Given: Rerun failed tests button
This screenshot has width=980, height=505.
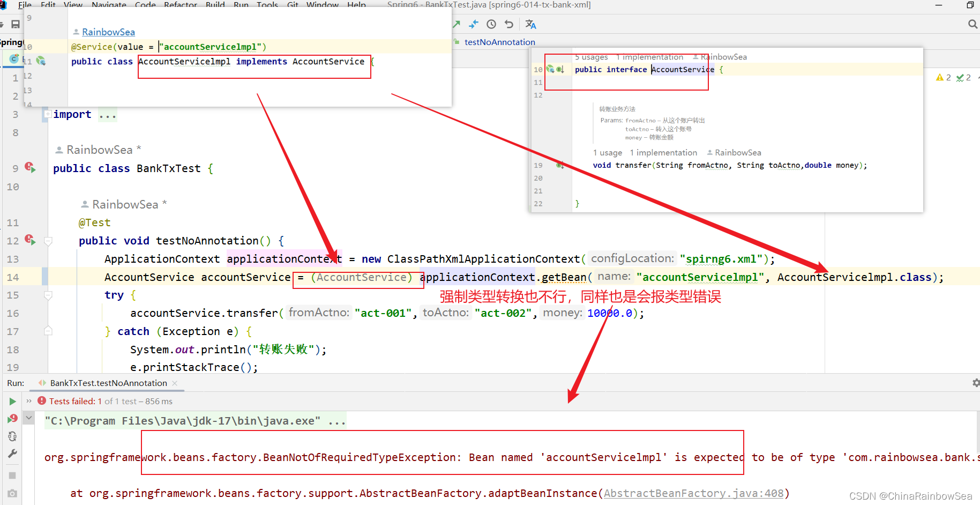Looking at the screenshot, I should (12, 419).
